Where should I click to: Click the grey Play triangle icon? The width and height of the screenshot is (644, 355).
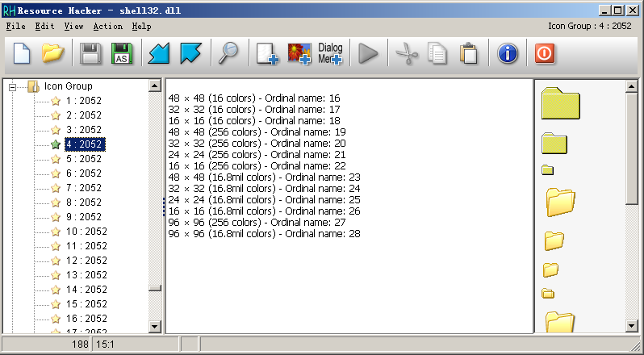368,53
